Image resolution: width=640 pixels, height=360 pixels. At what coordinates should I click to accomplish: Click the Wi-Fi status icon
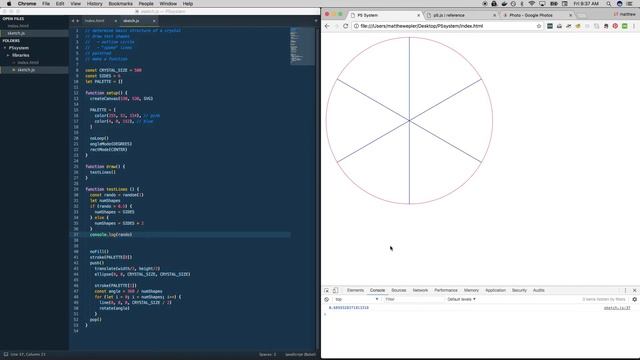[531, 4]
